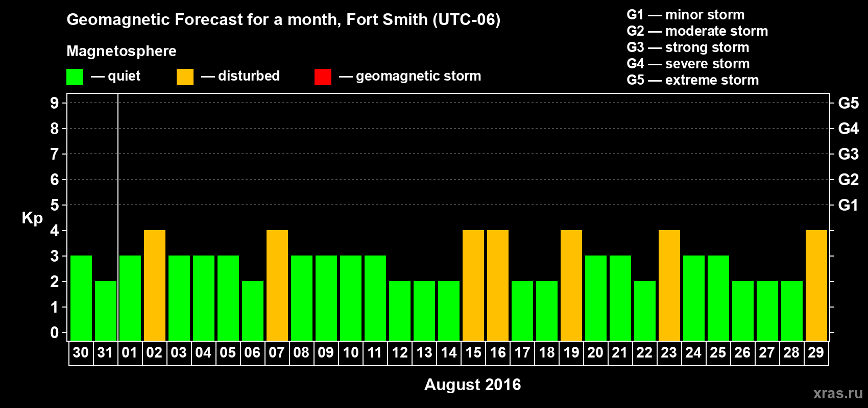Click the G2 label on right axis
The width and height of the screenshot is (868, 408).
click(849, 180)
